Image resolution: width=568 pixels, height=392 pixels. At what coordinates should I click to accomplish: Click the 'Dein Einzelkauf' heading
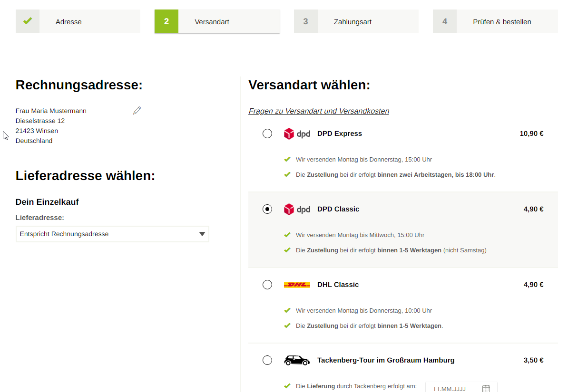coord(47,202)
